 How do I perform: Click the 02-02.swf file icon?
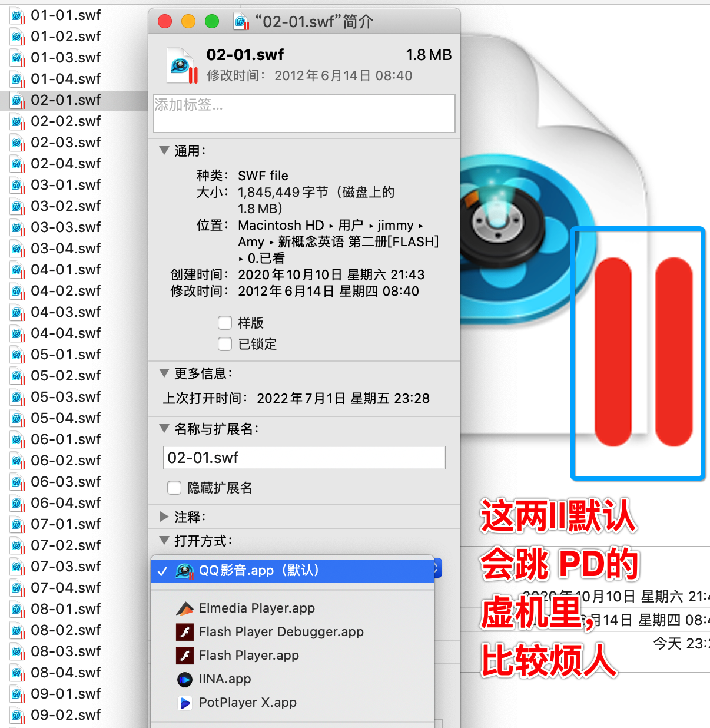click(18, 122)
